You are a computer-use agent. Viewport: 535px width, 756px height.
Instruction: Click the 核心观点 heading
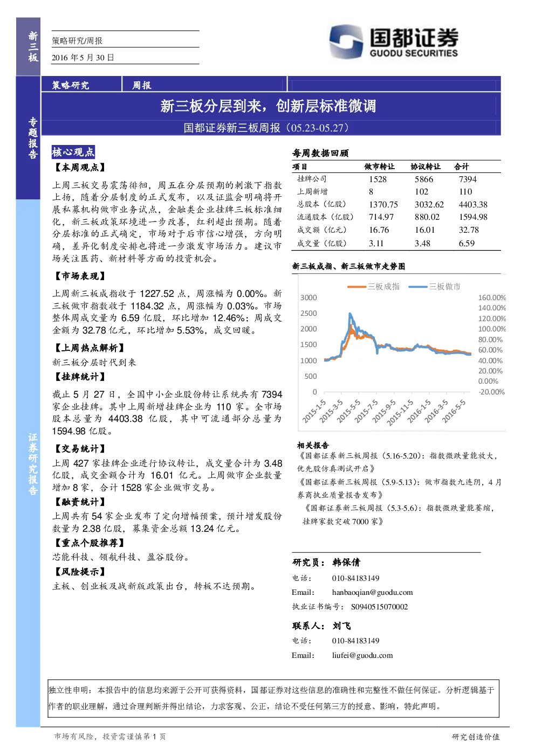click(73, 152)
